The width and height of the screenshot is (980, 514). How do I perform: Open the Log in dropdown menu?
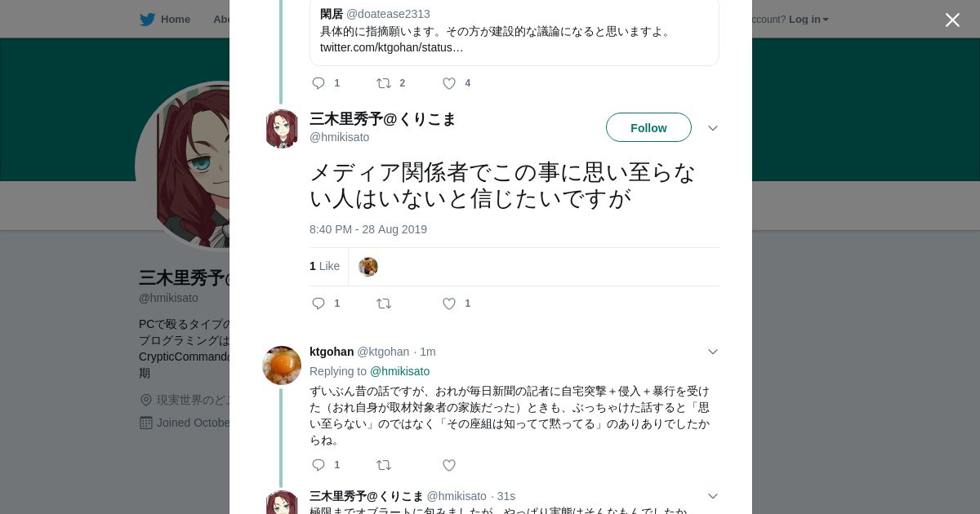[x=808, y=20]
